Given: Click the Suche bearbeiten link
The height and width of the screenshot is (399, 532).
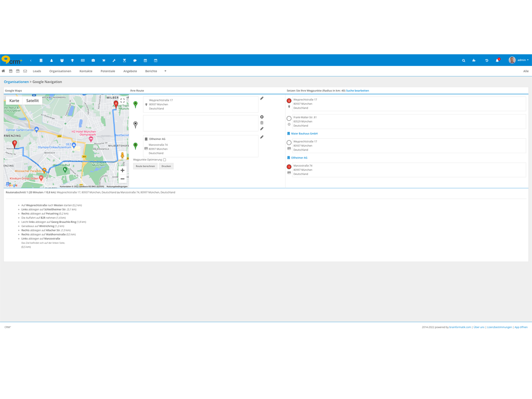Looking at the screenshot, I should 358,91.
